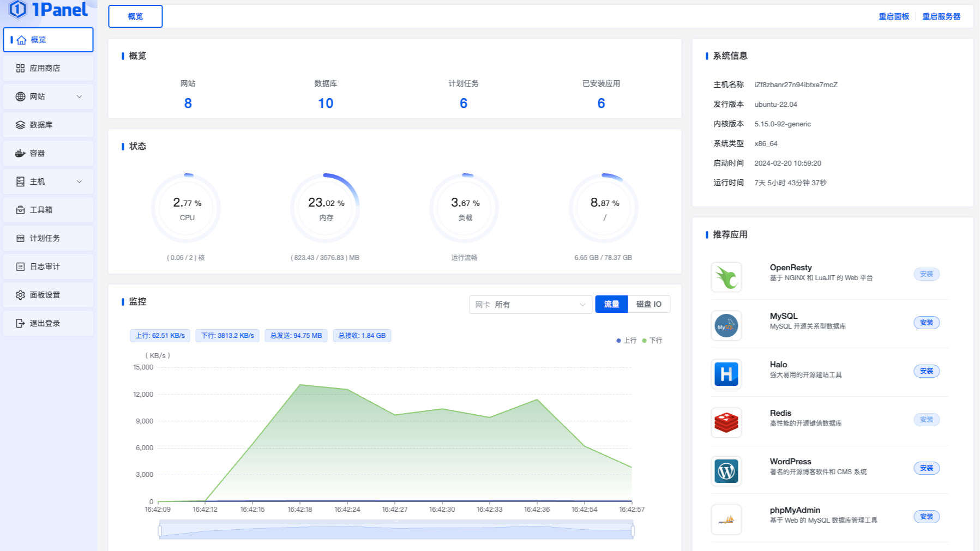Click the 总接收: 1.84 GB tag
Viewport: 980px width, 551px height.
click(362, 336)
